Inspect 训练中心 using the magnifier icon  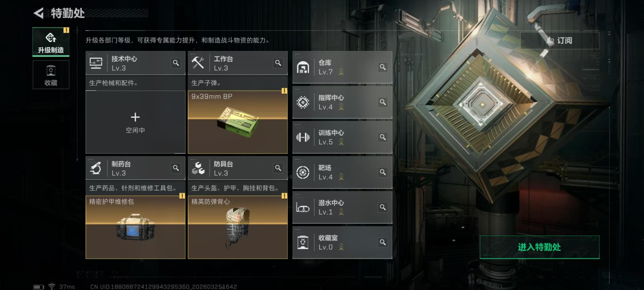(x=382, y=137)
